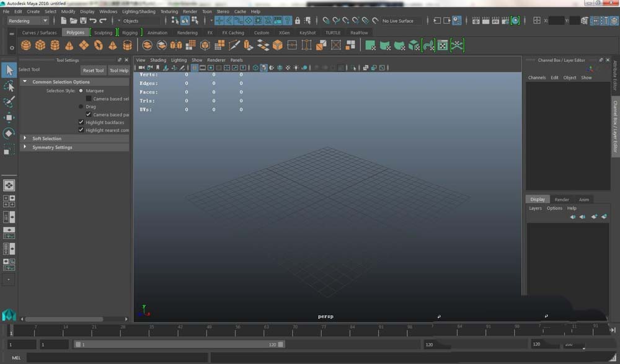620x364 pixels.
Task: Select the Lasso tool in the toolbox
Action: tap(9, 86)
